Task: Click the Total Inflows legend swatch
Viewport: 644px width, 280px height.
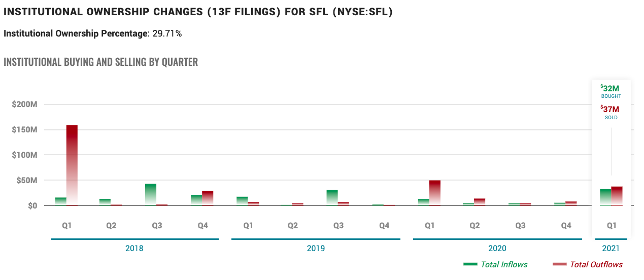Action: tap(470, 264)
